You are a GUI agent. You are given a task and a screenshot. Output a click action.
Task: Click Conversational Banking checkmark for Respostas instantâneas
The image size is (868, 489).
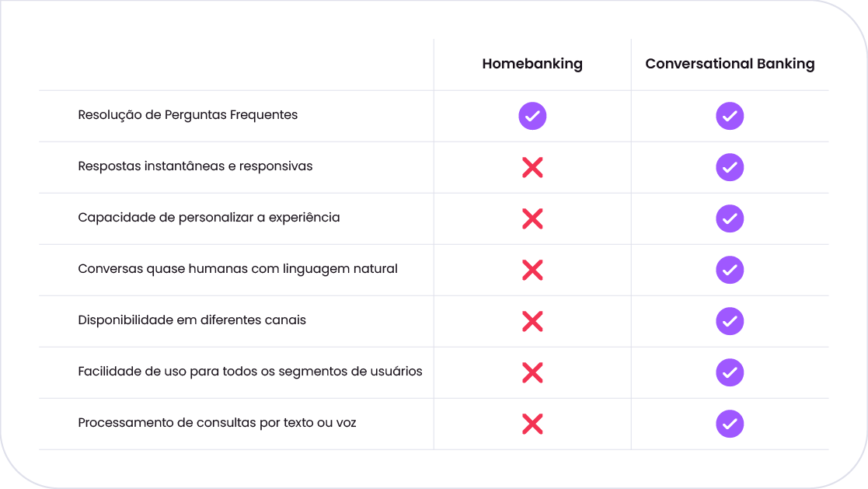[730, 167]
